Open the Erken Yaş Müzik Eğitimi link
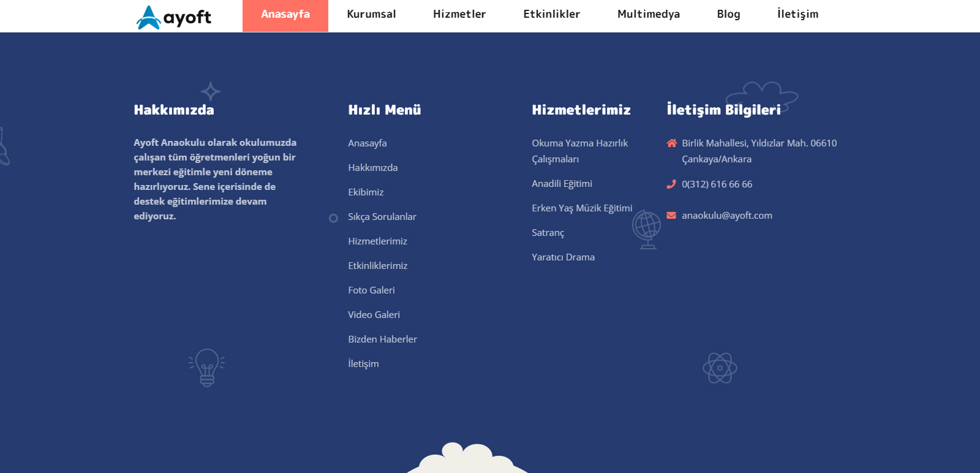 pos(582,208)
